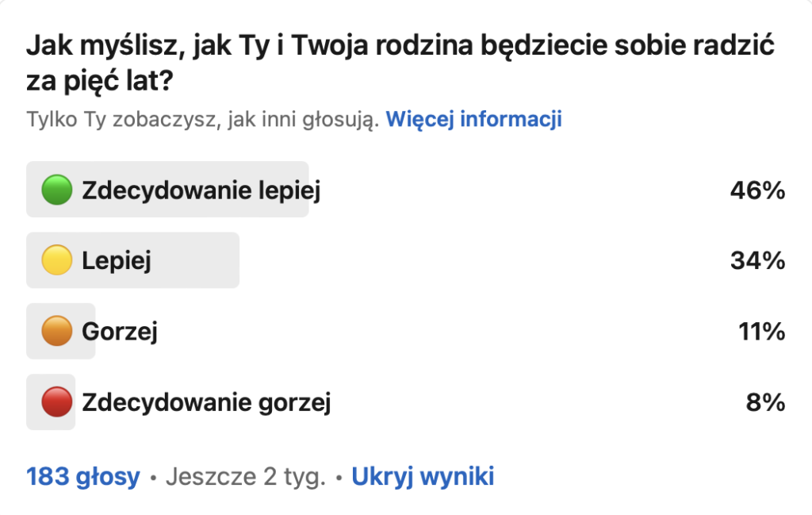Click the Tylko Ty zobaczysz privacy note
This screenshot has height=515, width=812.
click(202, 119)
